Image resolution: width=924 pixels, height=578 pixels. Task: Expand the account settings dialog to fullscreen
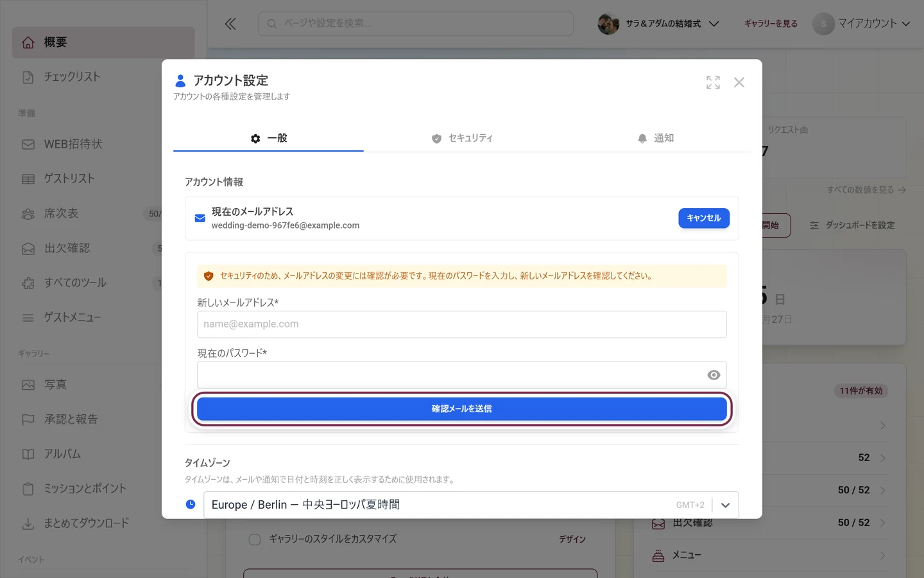tap(713, 82)
